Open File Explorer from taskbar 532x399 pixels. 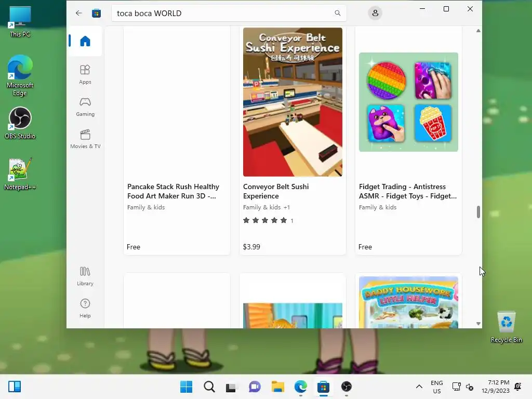tap(277, 387)
